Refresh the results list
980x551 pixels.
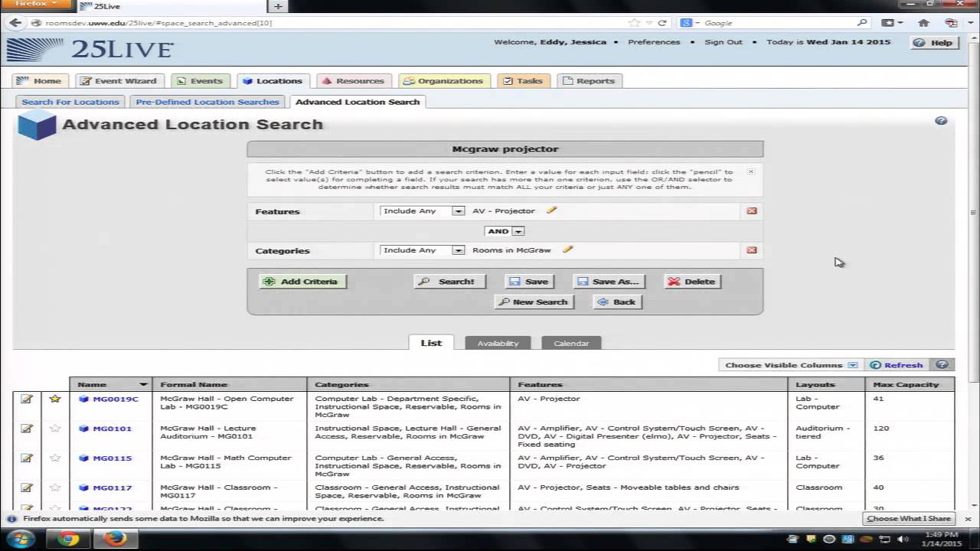[x=897, y=365]
